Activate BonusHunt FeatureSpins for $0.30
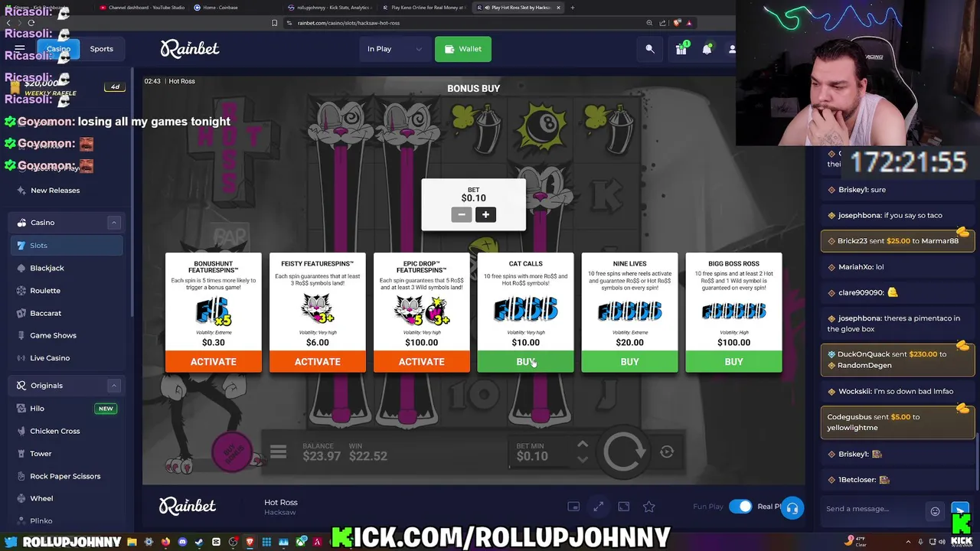 point(214,361)
